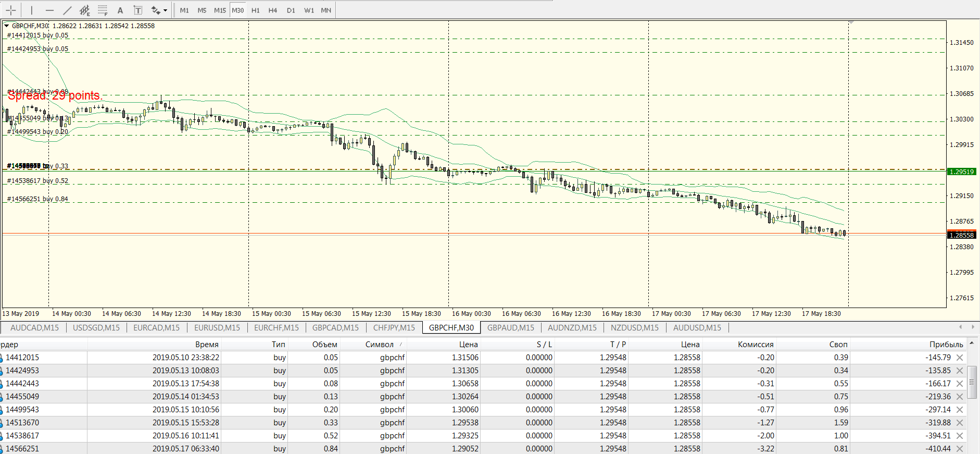Select the GBPCHF,M30 chart tab
This screenshot has width=980, height=454.
pos(451,328)
